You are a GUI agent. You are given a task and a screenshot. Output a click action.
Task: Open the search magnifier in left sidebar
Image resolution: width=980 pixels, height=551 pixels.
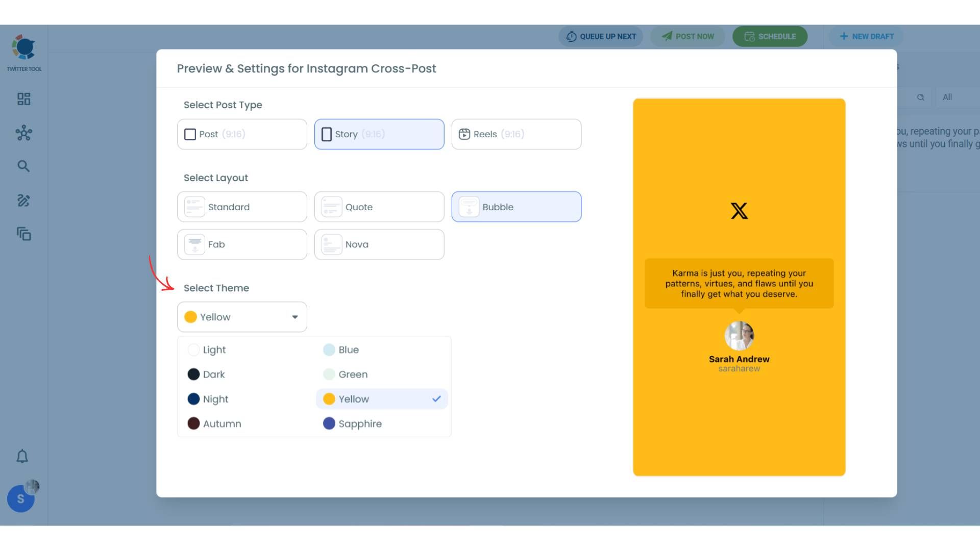pyautogui.click(x=23, y=166)
